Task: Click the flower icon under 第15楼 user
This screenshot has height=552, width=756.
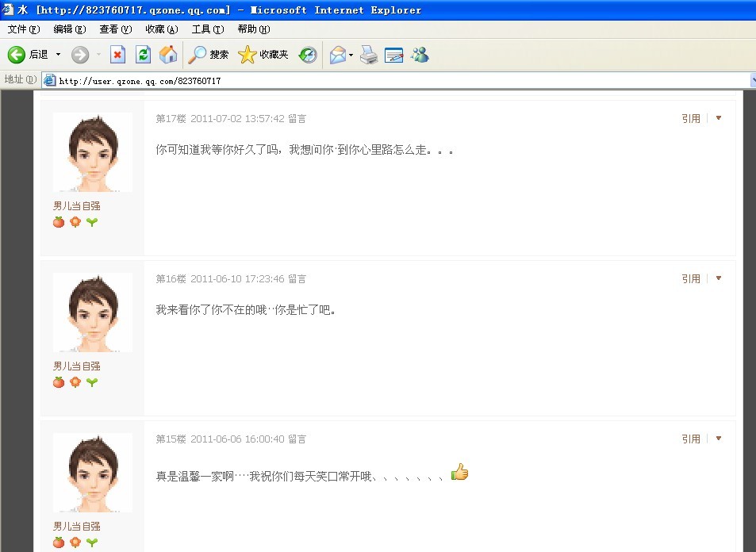Action: [x=75, y=542]
